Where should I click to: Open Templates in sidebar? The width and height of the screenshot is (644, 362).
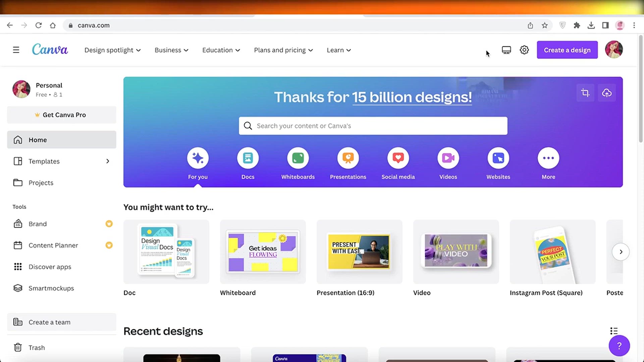pyautogui.click(x=62, y=161)
